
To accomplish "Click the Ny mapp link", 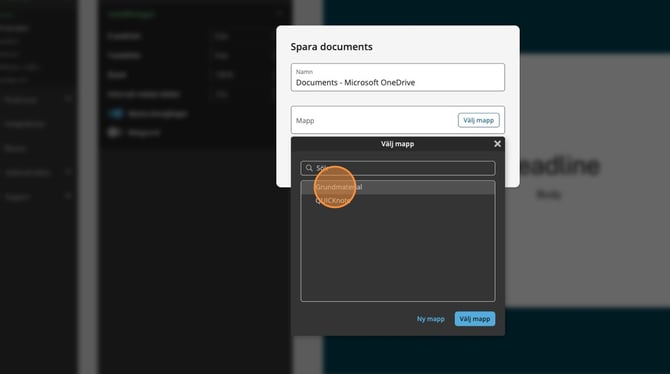I will click(x=430, y=319).
